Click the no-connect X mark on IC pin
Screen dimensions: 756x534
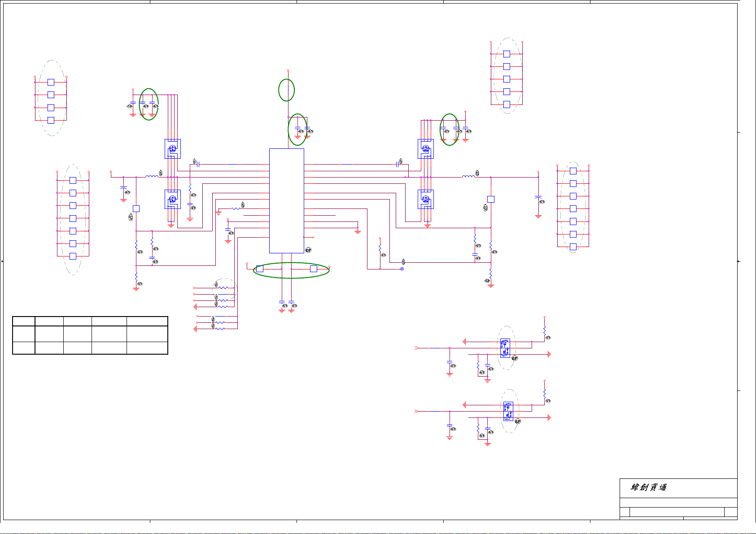[x=313, y=237]
